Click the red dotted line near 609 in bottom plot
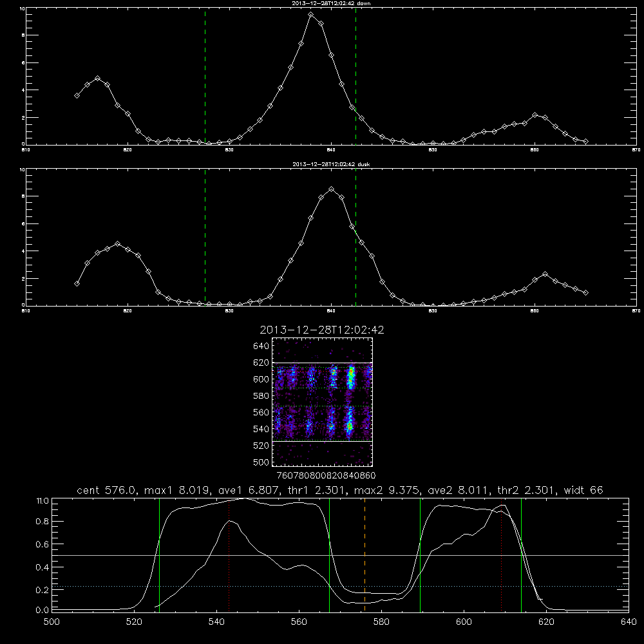Viewport: 644px width, 644px height. (501, 555)
